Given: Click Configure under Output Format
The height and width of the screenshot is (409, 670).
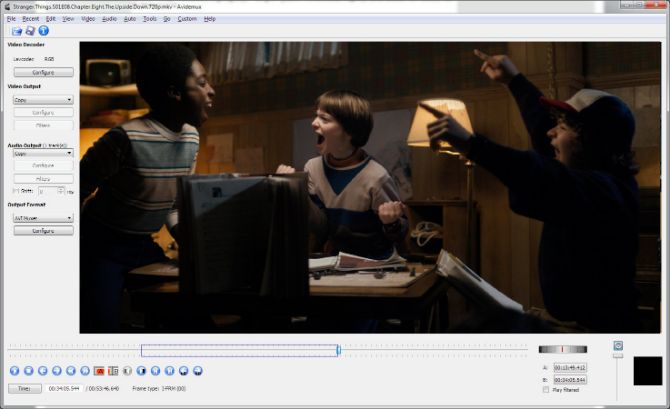Looking at the screenshot, I should [x=43, y=231].
